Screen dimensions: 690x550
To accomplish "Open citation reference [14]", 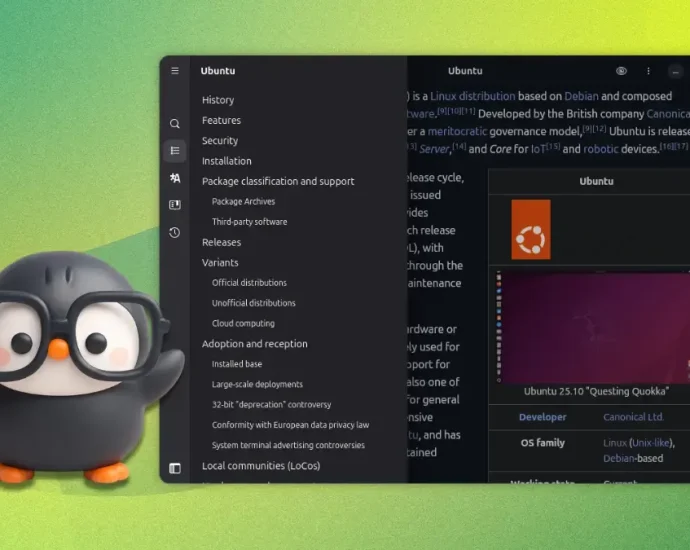I will pyautogui.click(x=459, y=146).
